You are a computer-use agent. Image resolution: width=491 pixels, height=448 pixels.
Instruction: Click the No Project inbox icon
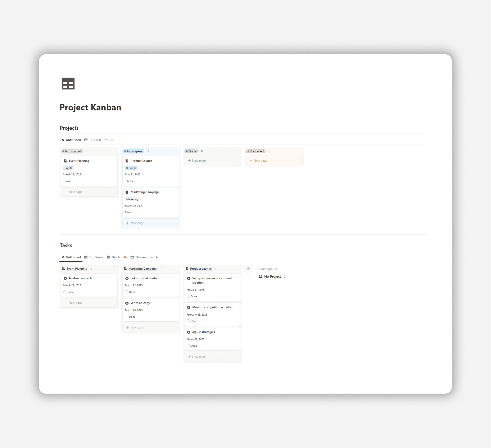(260, 276)
